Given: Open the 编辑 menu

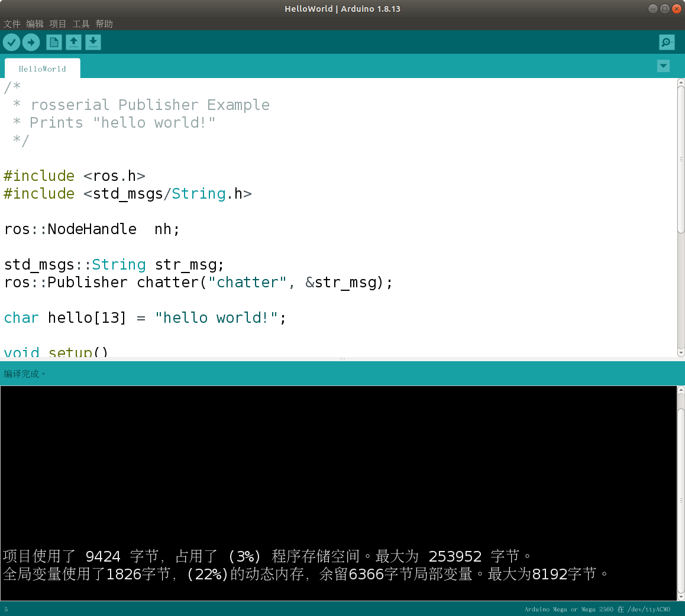Looking at the screenshot, I should [x=34, y=24].
